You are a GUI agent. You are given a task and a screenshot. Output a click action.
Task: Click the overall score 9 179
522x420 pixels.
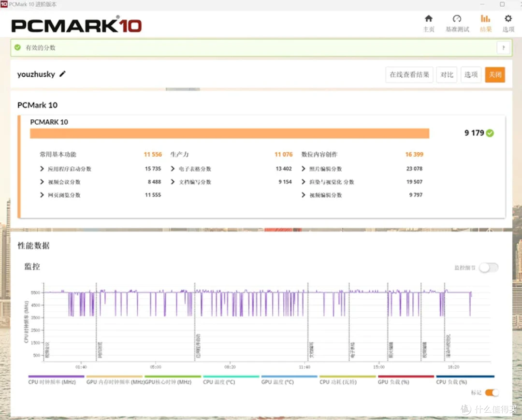pyautogui.click(x=475, y=133)
